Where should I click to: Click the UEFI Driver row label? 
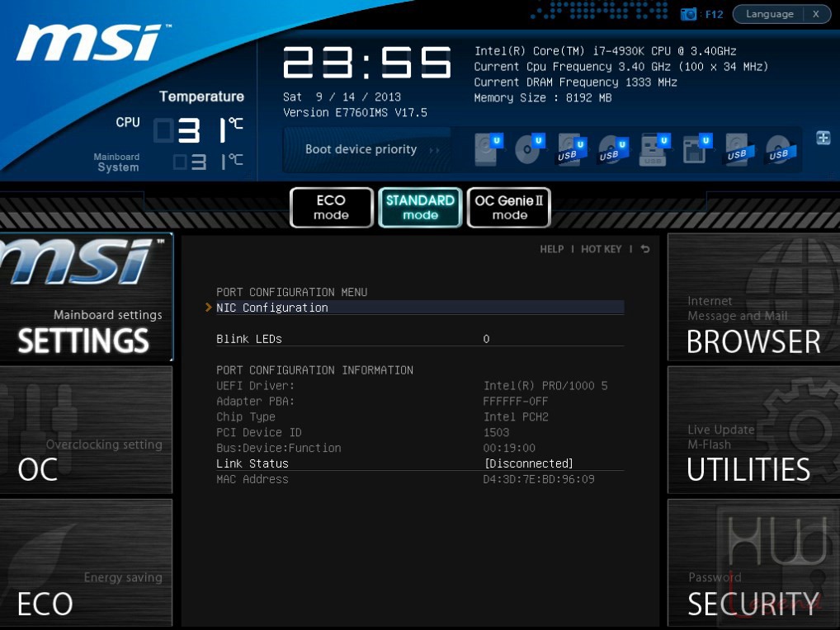pos(255,386)
